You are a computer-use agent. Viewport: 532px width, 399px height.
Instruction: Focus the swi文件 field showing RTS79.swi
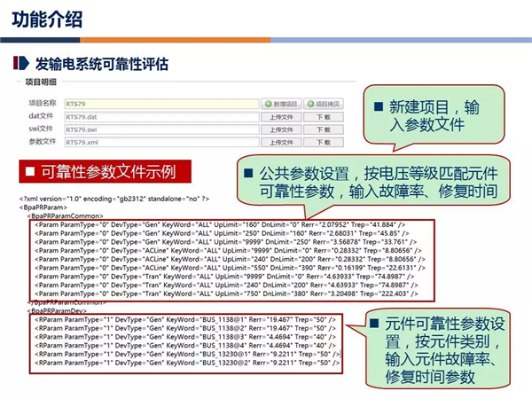click(x=160, y=129)
